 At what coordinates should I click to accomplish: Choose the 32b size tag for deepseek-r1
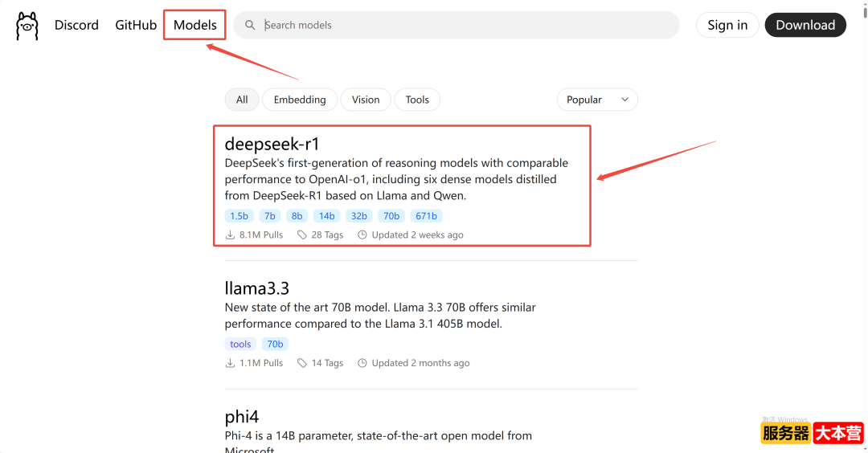(x=358, y=216)
